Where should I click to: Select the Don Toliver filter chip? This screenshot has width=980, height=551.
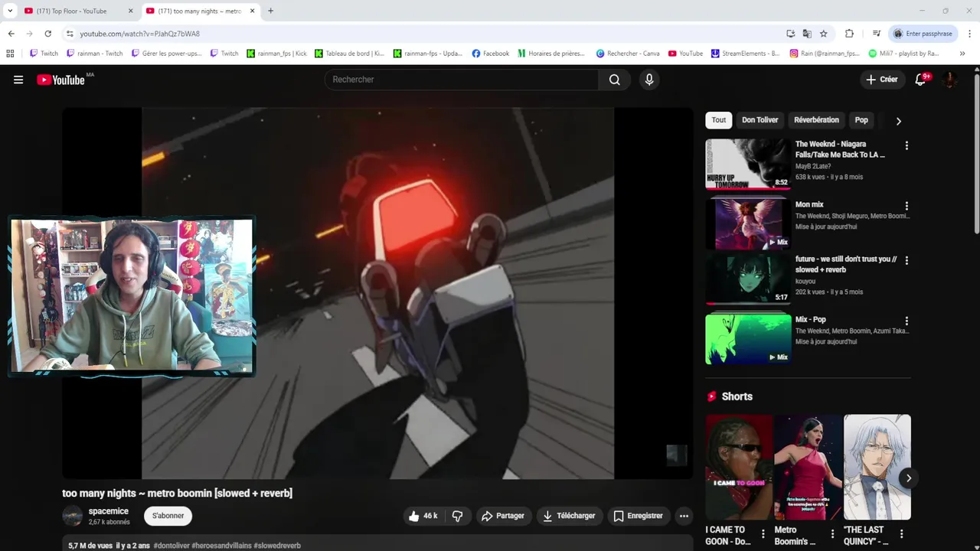(759, 120)
